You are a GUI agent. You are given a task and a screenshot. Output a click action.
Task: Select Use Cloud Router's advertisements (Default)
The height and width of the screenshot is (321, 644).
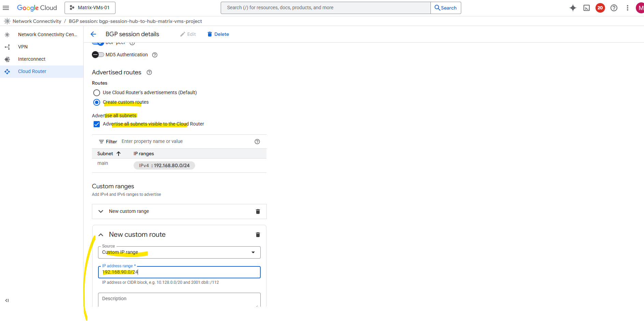97,93
